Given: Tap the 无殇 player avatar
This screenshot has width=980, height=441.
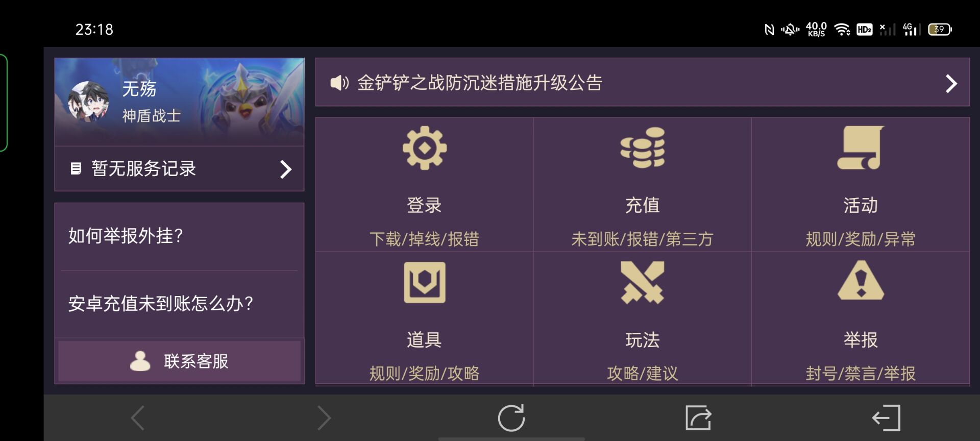Looking at the screenshot, I should coord(88,102).
